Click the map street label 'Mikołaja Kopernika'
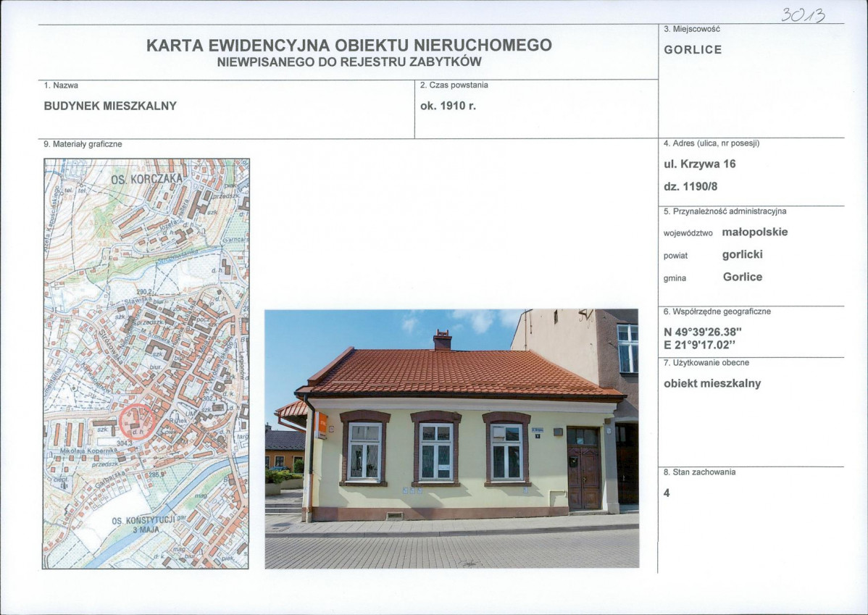This screenshot has height=615, width=868. coord(88,451)
